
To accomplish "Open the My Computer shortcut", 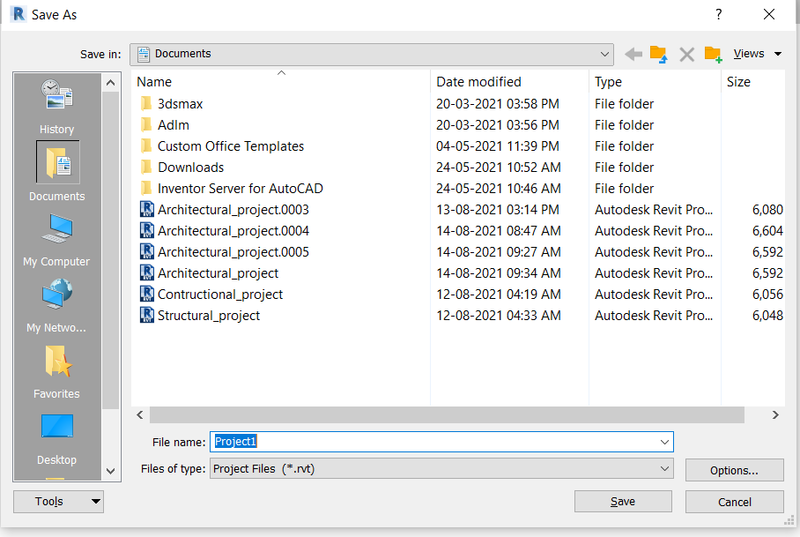I will 57,240.
